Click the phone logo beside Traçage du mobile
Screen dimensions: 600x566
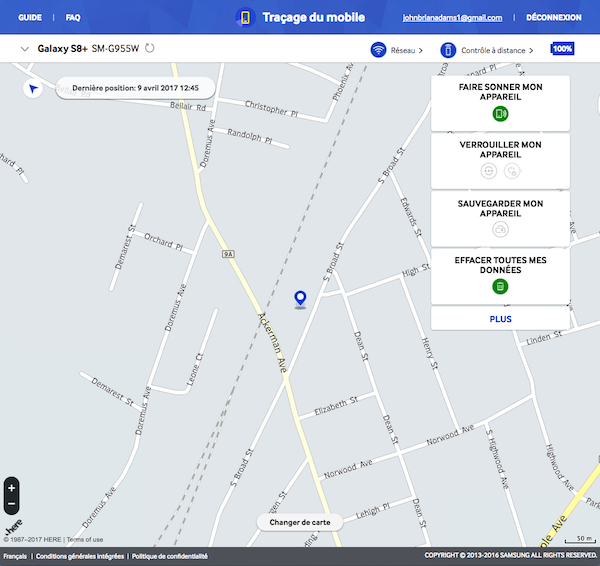tap(245, 18)
